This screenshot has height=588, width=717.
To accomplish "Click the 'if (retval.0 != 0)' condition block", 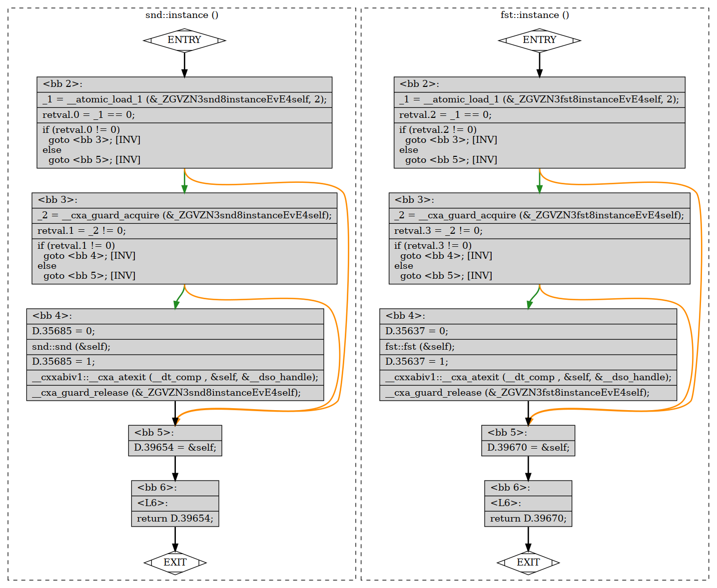I will [184, 145].
